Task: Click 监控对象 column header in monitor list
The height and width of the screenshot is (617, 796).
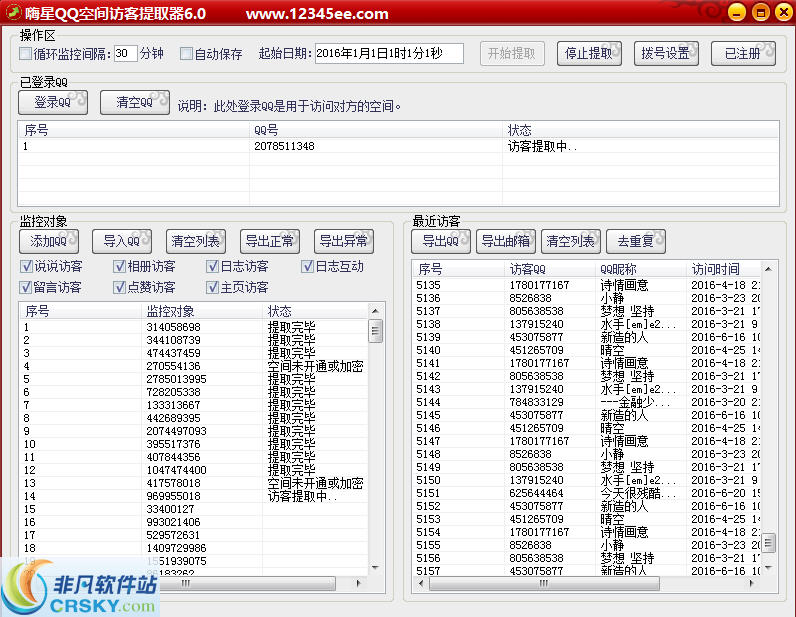Action: (x=202, y=311)
